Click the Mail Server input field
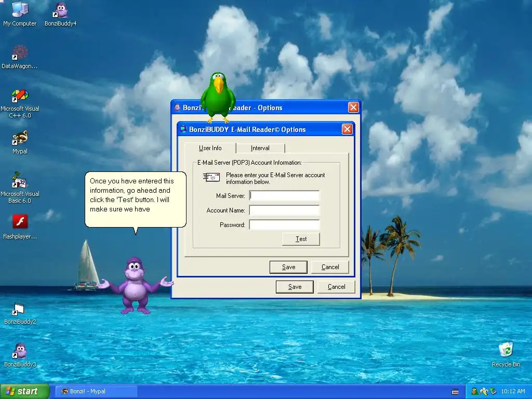 (x=284, y=195)
